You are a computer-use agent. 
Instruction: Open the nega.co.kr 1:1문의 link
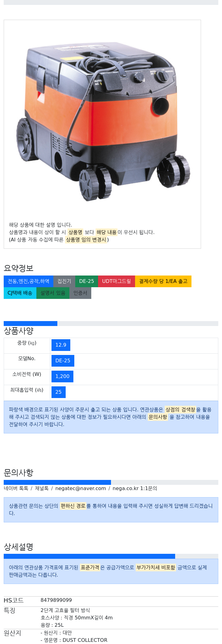135,488
